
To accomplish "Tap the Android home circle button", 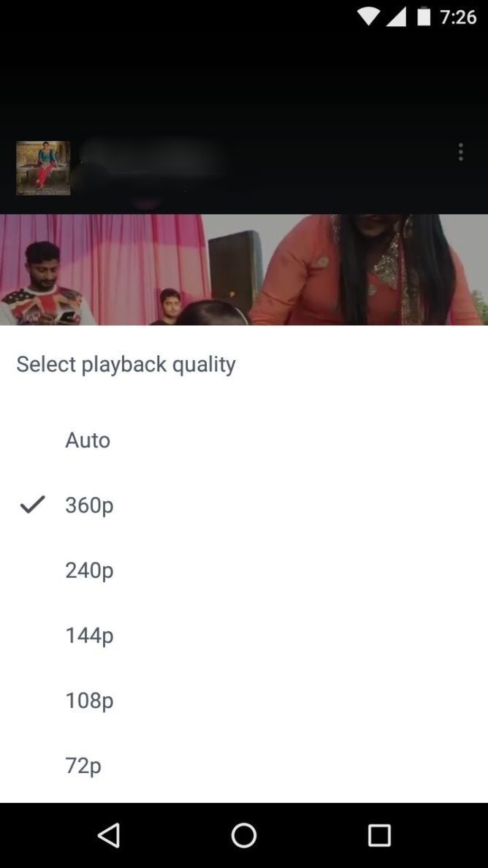I will click(243, 835).
